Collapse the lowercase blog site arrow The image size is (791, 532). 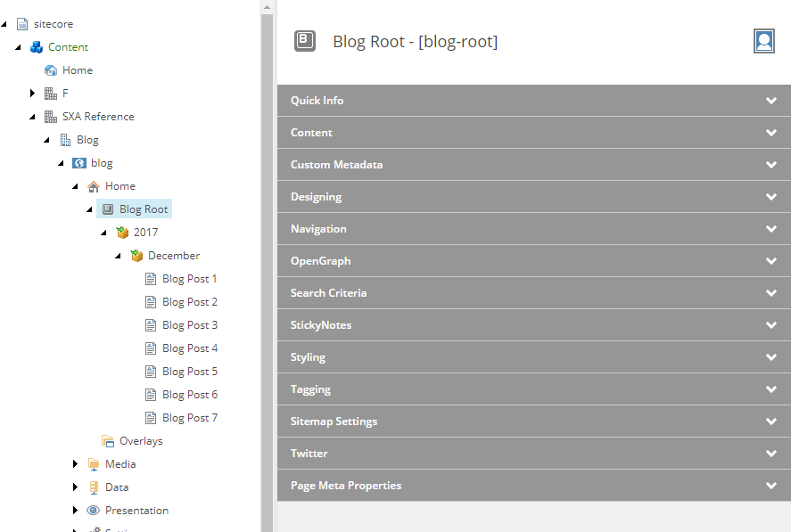pyautogui.click(x=61, y=163)
